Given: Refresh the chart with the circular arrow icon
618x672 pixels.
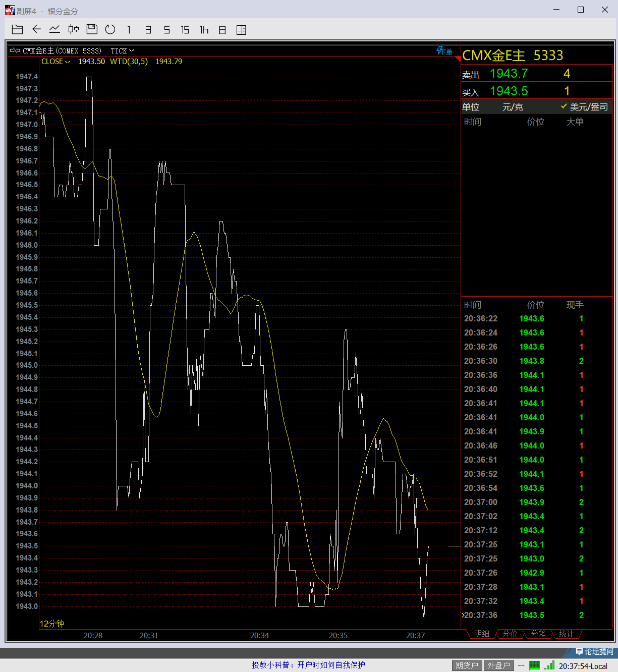Looking at the screenshot, I should 110,30.
